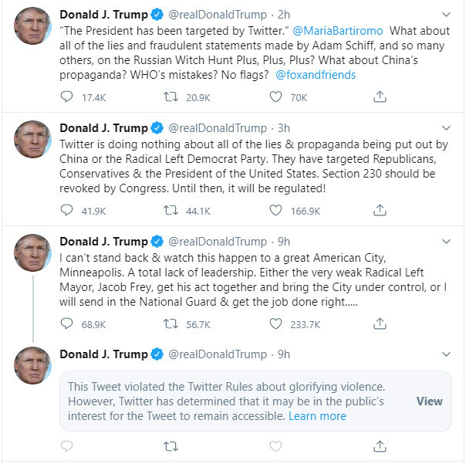
Task: Retweet the tweet with 20.9K retweets
Action: coord(171,97)
